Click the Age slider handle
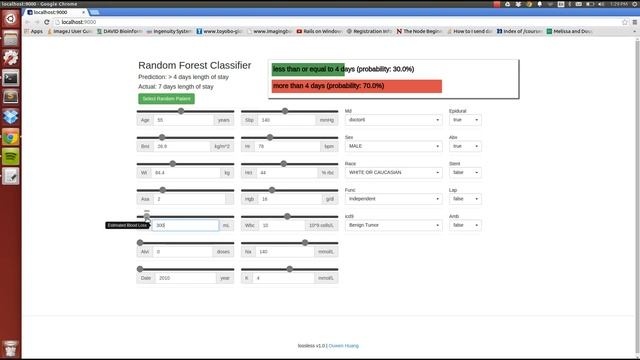The image size is (640, 360). coord(181,111)
